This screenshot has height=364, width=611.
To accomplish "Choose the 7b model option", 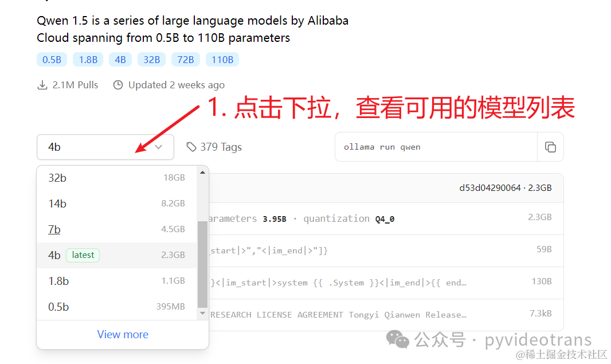I will [116, 229].
